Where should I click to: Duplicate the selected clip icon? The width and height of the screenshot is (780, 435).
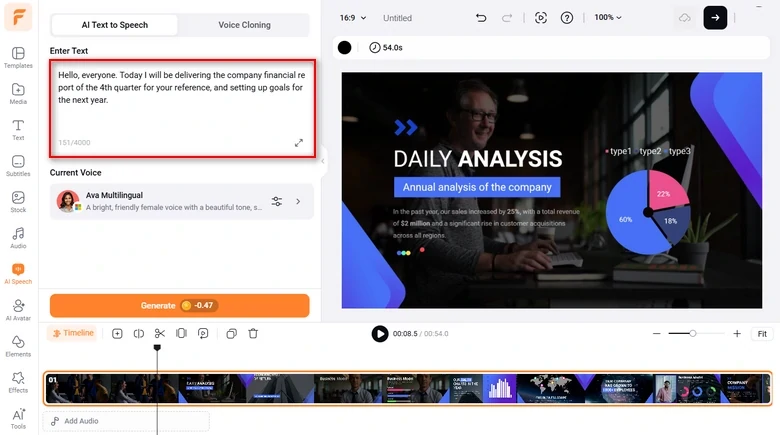pos(231,333)
